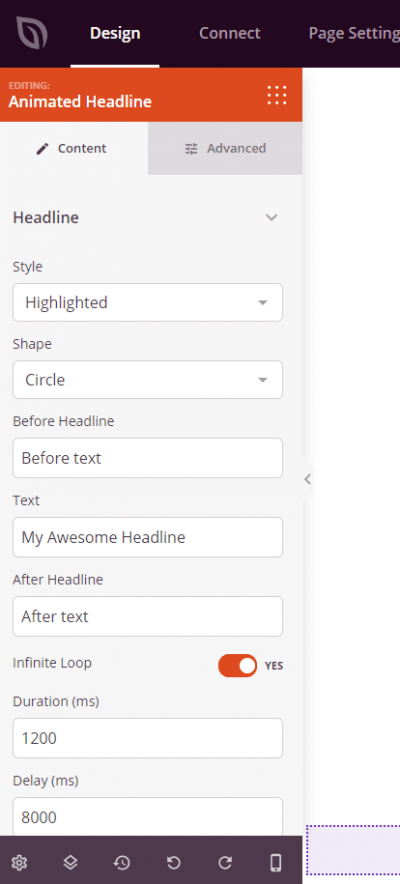Toggle the Infinite Loop switch
This screenshot has width=400, height=884.
[x=238, y=665]
